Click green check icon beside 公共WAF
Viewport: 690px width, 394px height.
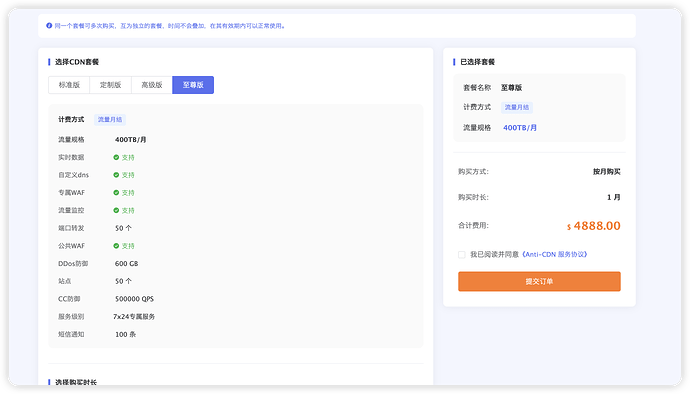[x=116, y=246]
